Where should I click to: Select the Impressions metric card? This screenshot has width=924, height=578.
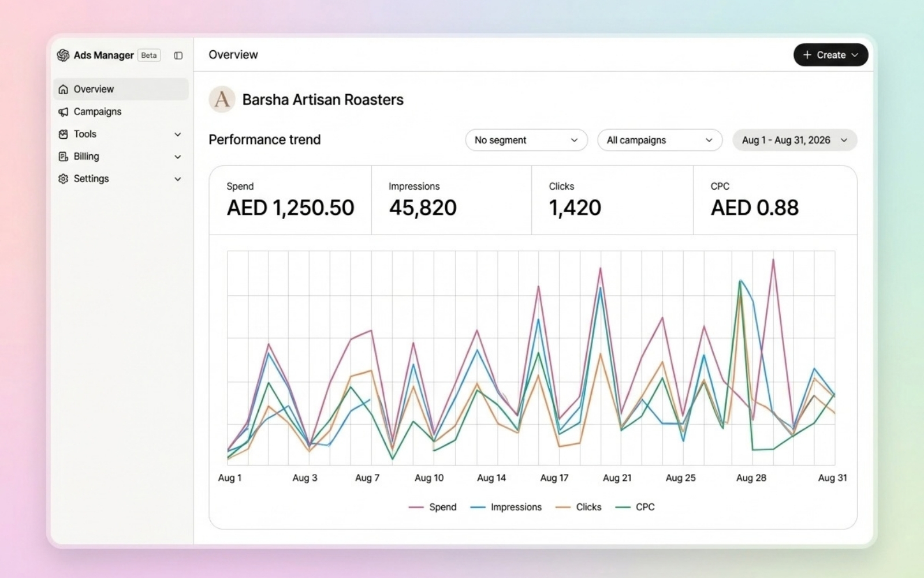point(452,200)
